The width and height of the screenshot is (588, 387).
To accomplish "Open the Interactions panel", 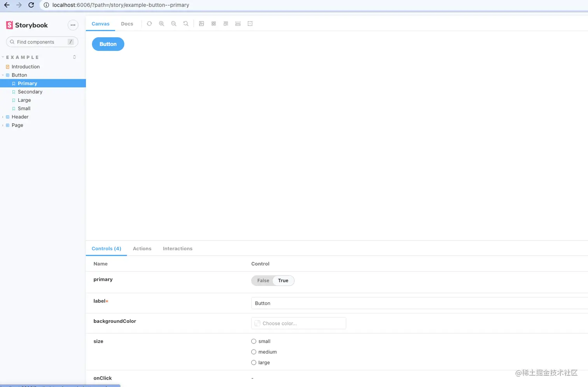I will [x=177, y=248].
